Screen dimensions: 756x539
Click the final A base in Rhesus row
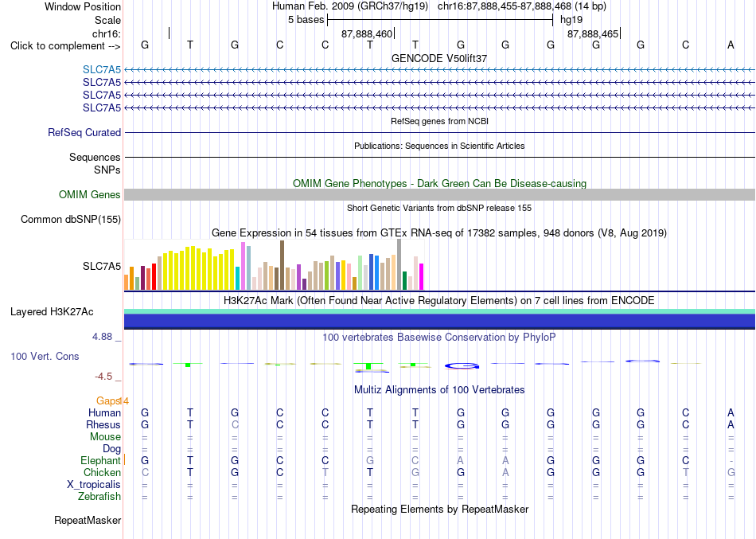[731, 424]
